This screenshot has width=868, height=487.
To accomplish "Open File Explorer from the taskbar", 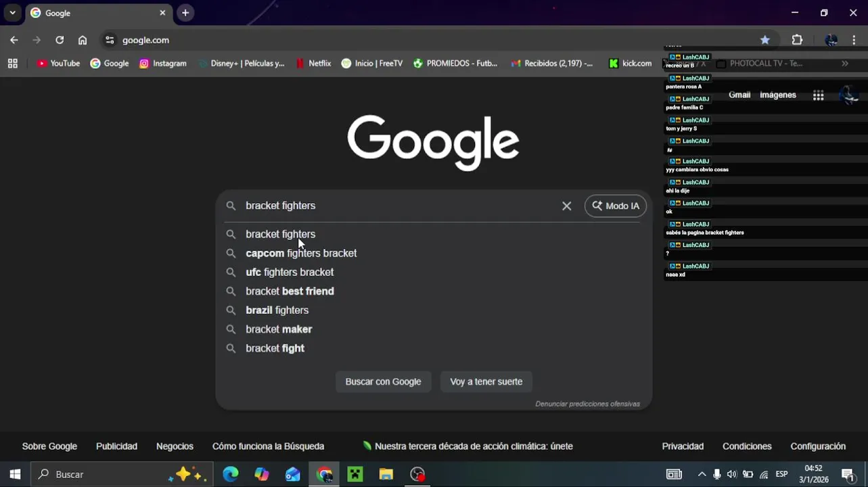I will [x=386, y=474].
